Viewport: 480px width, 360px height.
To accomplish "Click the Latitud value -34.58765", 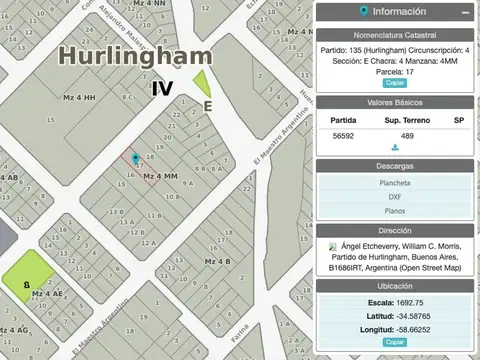I will pos(414,316).
